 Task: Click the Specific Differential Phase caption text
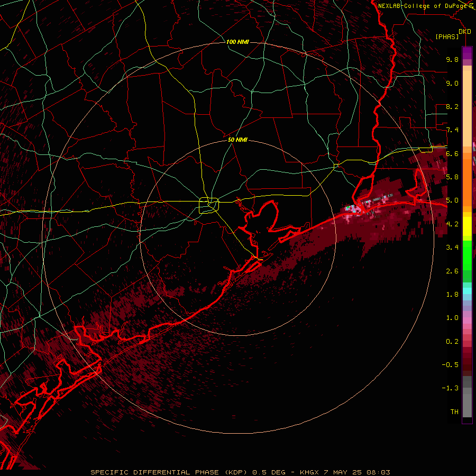click(x=241, y=472)
